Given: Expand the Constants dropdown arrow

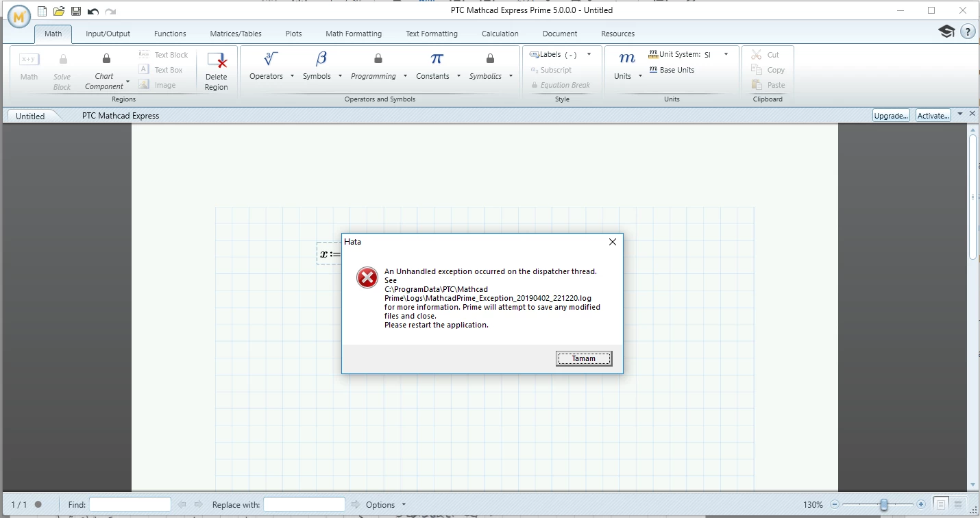Looking at the screenshot, I should (x=458, y=76).
